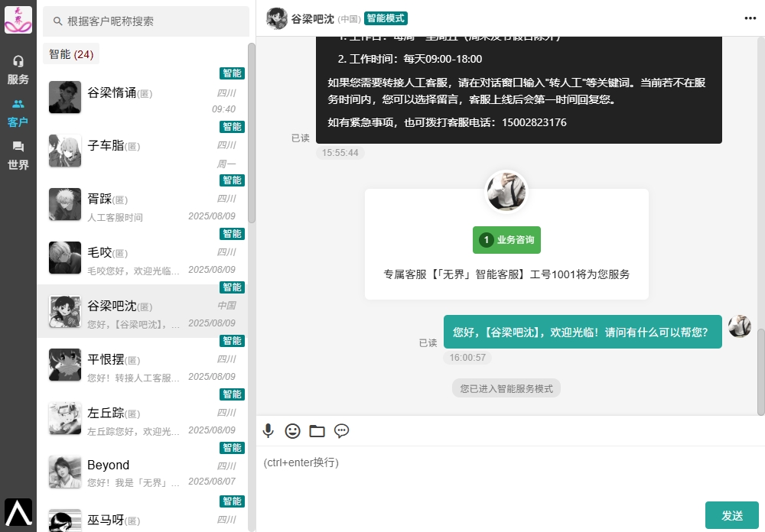Click the 已读 status beside green message
The height and width of the screenshot is (532, 765).
(428, 342)
